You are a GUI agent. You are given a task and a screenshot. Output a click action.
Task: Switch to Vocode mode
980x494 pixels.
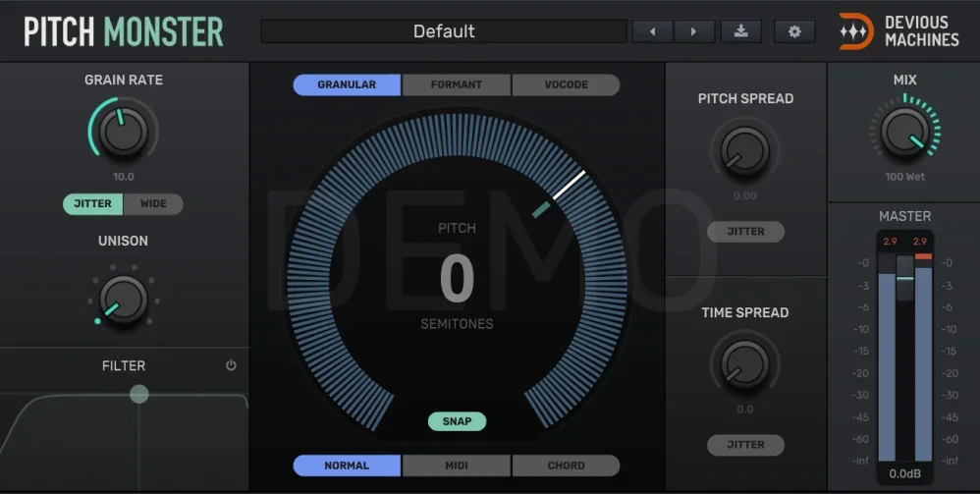point(567,84)
